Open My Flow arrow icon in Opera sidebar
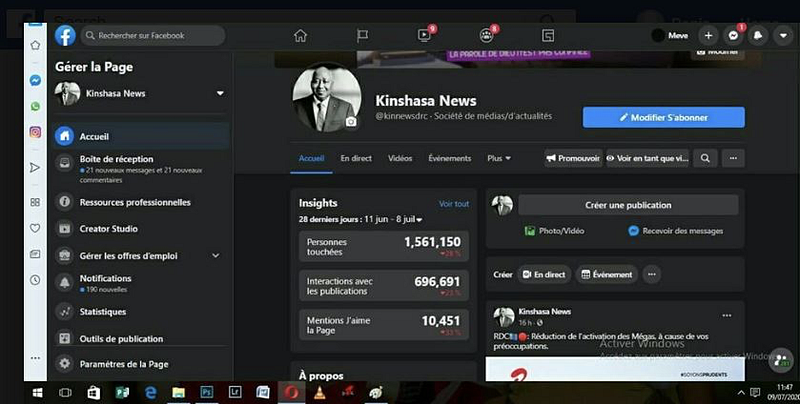This screenshot has width=800, height=404. pyautogui.click(x=35, y=167)
